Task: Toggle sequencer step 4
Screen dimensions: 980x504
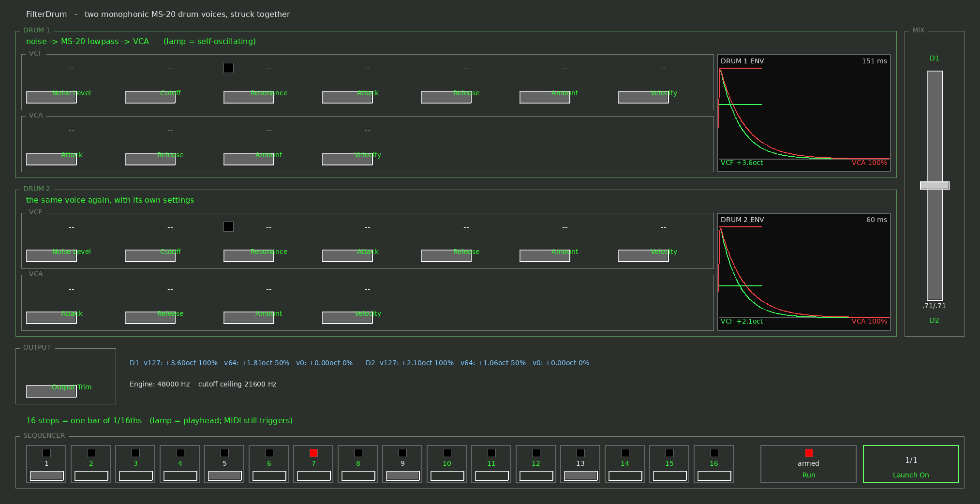Action: [180, 476]
